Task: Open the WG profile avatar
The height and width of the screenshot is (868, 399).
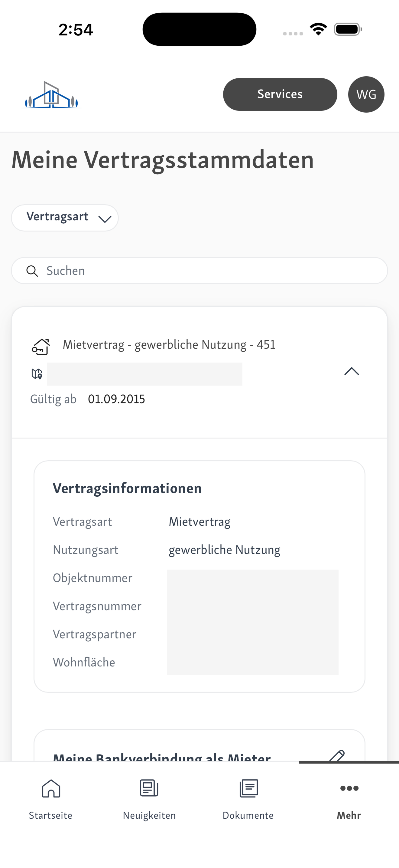Action: 366,94
